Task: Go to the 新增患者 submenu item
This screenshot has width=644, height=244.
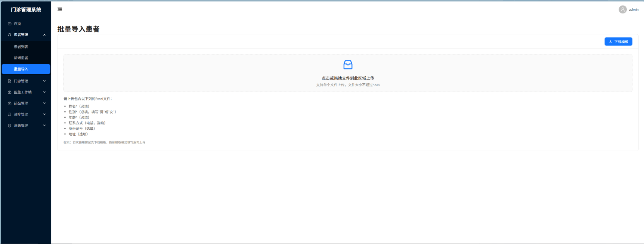Action: click(26, 58)
